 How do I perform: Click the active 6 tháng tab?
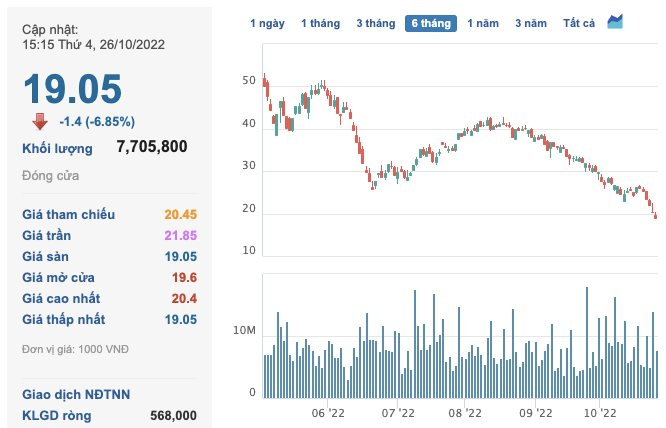[430, 23]
